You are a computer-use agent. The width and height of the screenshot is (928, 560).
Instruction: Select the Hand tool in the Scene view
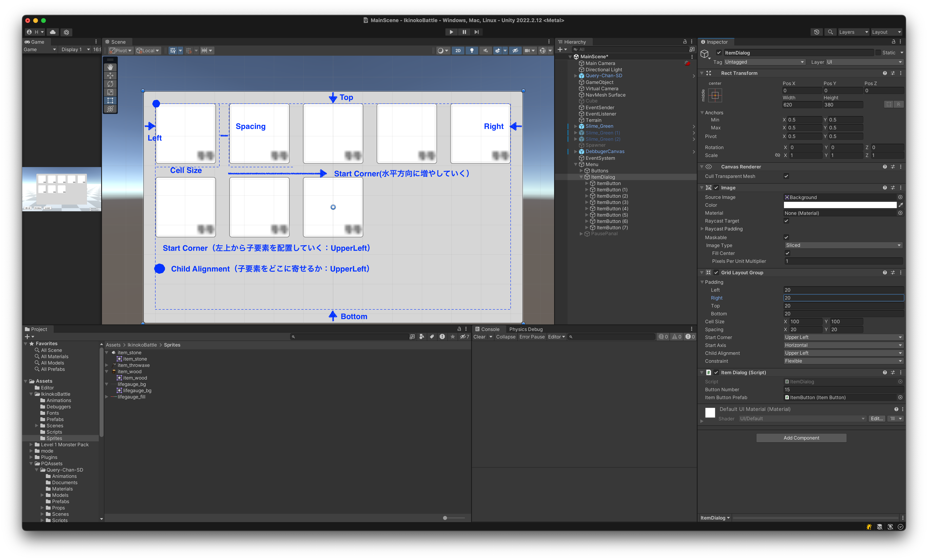[110, 67]
